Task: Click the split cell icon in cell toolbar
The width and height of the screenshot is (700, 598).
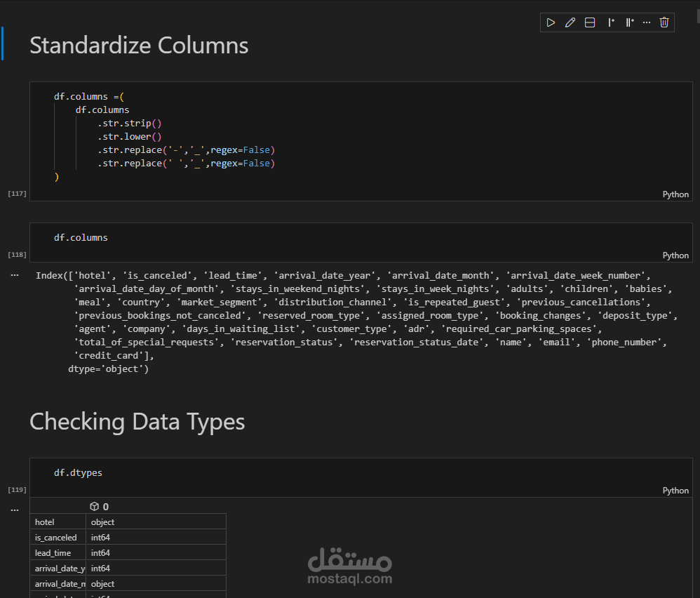Action: 590,22
